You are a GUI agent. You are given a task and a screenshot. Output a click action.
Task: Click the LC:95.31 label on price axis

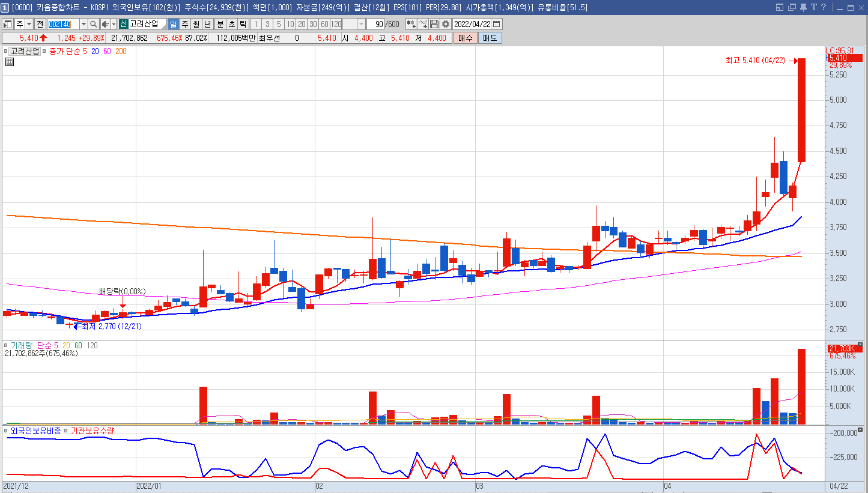click(840, 50)
